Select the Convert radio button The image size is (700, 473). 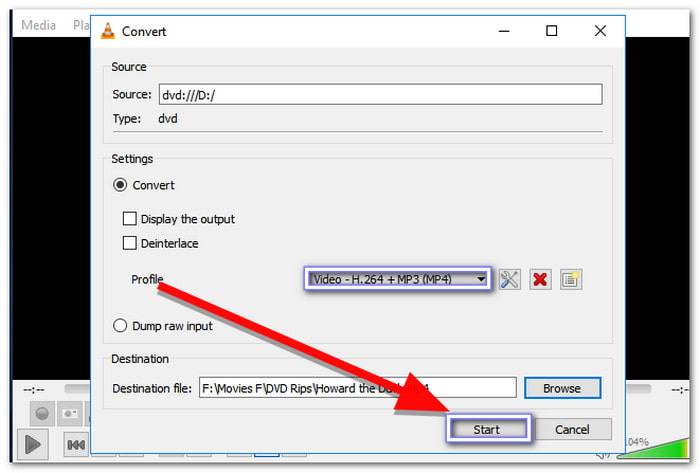pos(120,185)
